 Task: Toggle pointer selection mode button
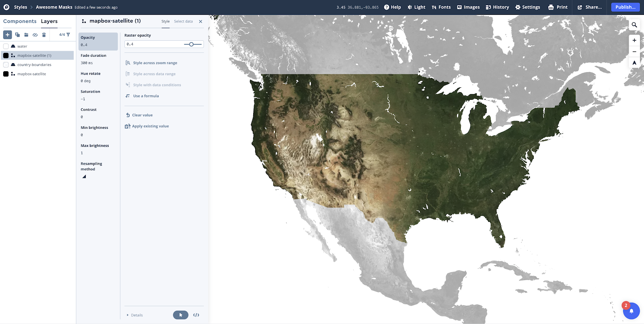tap(181, 315)
